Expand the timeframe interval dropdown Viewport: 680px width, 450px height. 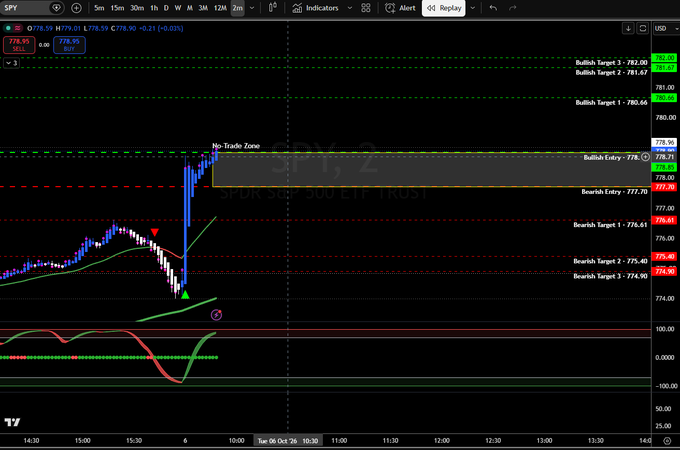(252, 8)
